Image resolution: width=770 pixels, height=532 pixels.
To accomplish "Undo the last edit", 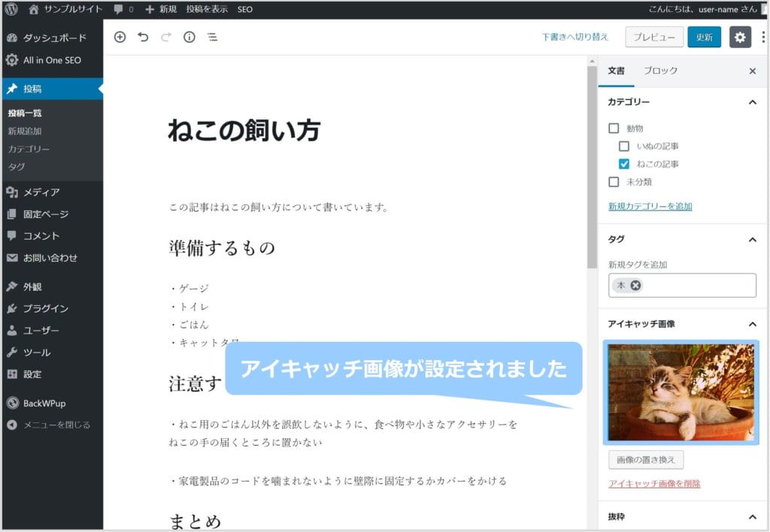I will coord(143,37).
